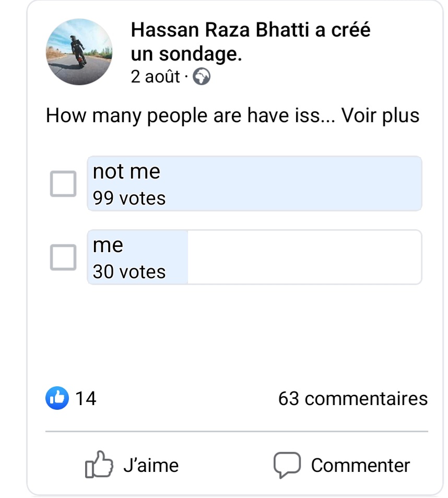Click the speech bubble icon beside Commenter
The height and width of the screenshot is (498, 448).
(x=287, y=465)
